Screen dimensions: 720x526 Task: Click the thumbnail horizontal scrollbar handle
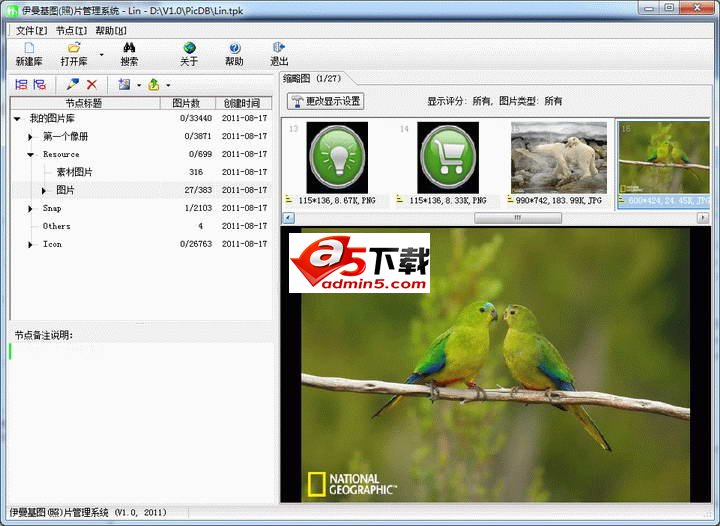pos(518,218)
